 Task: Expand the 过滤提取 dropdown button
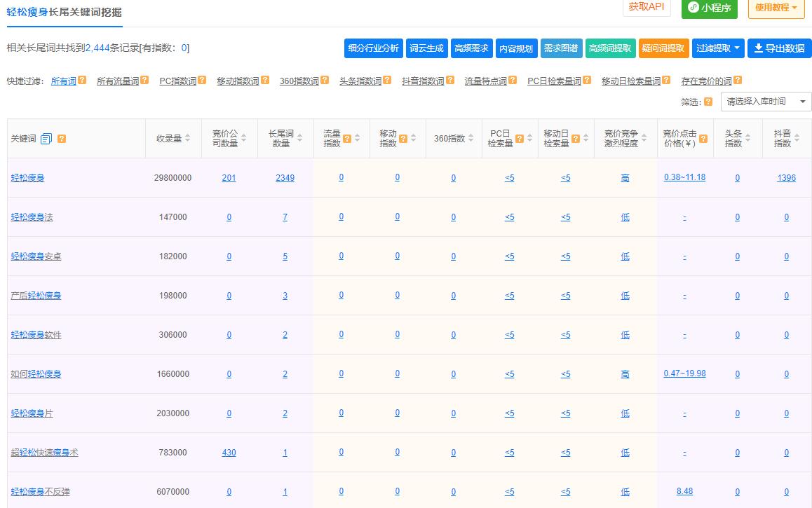(x=718, y=48)
